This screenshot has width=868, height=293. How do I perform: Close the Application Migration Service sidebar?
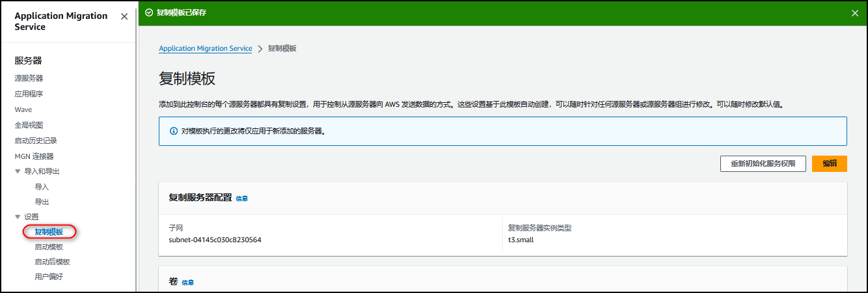[x=124, y=16]
